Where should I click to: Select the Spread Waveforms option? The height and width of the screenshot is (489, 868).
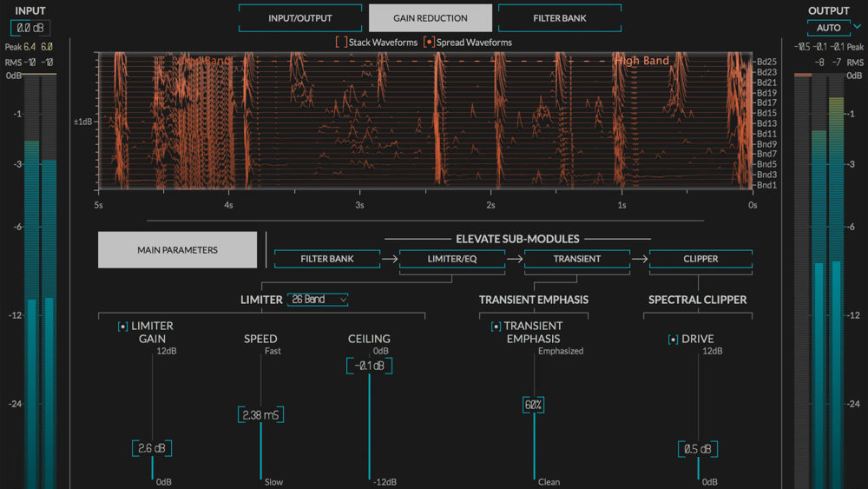point(429,42)
